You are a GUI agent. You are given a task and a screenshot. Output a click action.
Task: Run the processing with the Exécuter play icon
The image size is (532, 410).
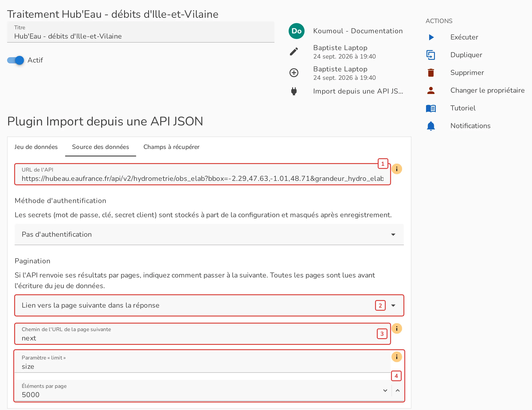click(431, 37)
